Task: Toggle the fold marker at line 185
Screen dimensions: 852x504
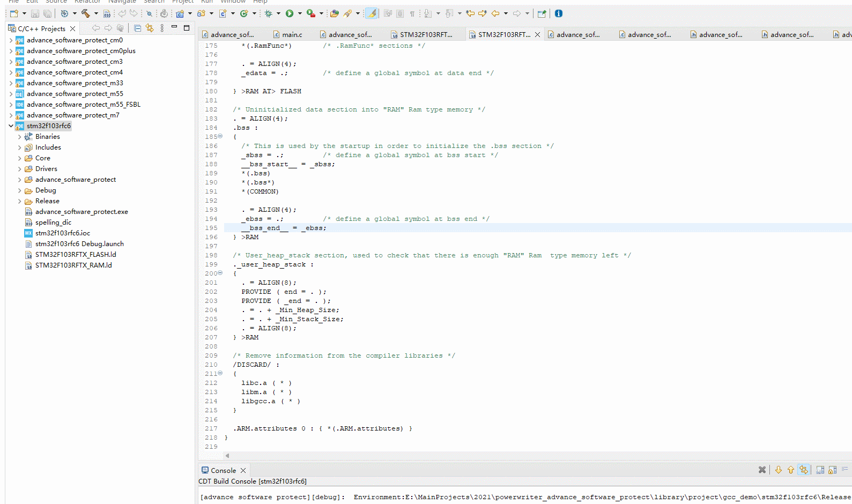Action: pos(220,136)
